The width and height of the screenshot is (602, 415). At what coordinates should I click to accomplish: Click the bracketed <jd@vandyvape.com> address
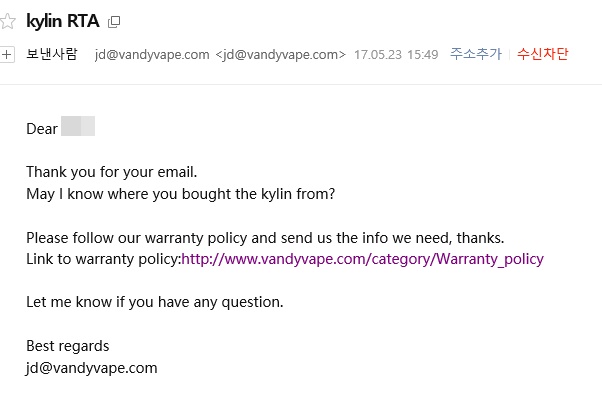(281, 55)
